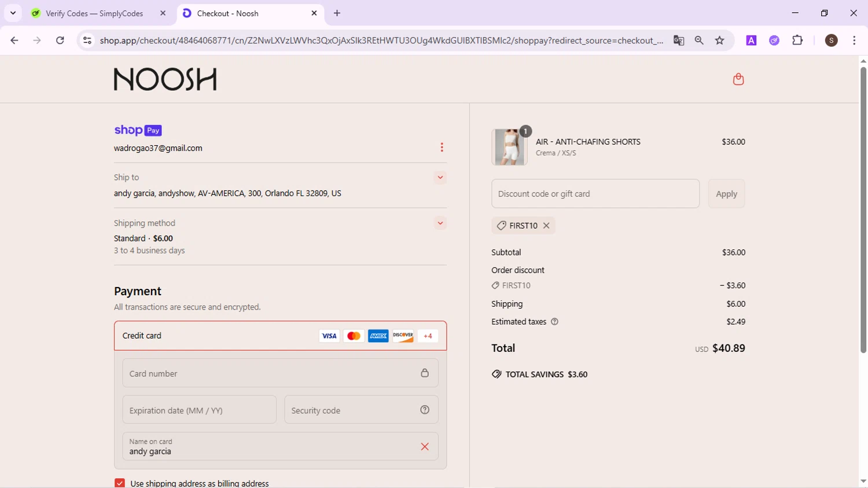
Task: Close the Verify Codes SimplyCodes tab
Action: pos(163,13)
